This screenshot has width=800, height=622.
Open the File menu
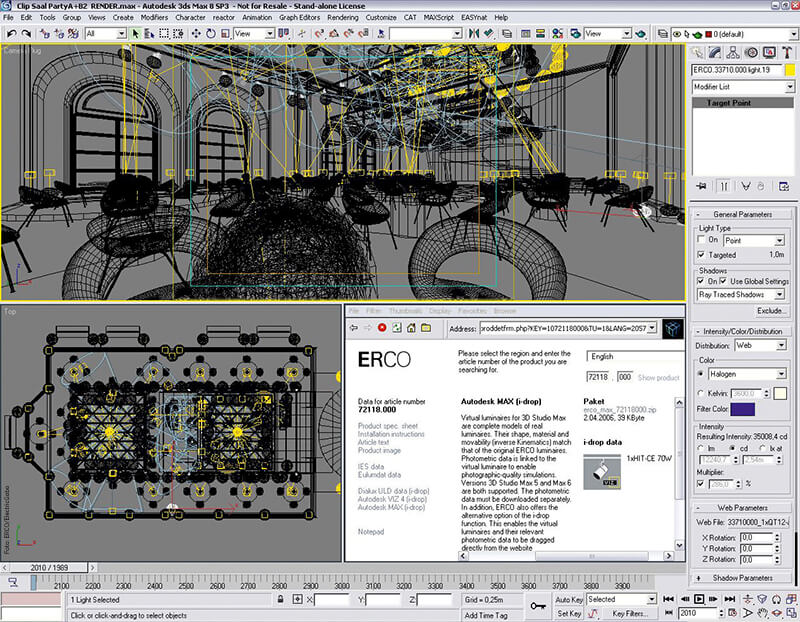pos(8,17)
